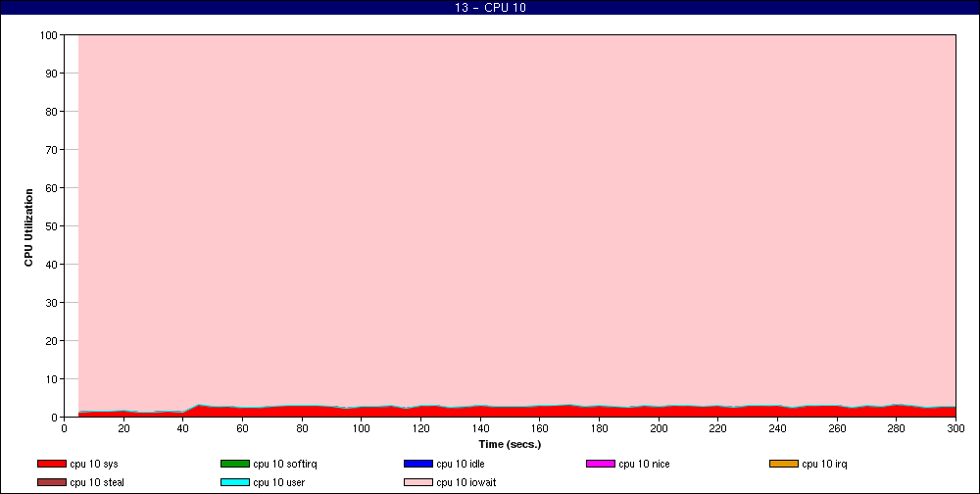
Task: Click the "cpu 10 sys" legend label
Action: [x=94, y=464]
